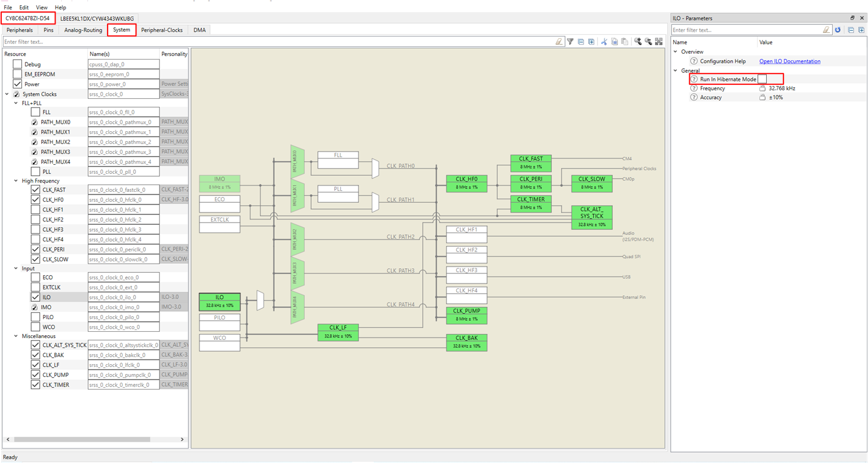Image resolution: width=868 pixels, height=463 pixels.
Task: Uncheck the CLK_PUMP checkbox
Action: (35, 375)
